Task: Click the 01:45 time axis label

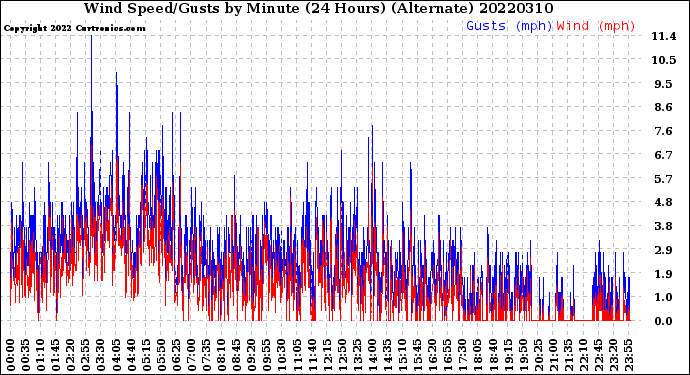Action: [56, 355]
